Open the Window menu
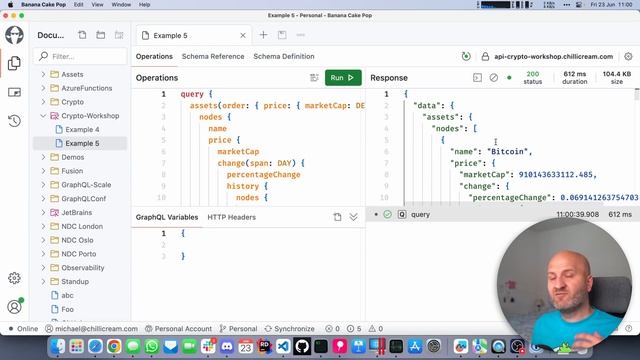 point(121,4)
